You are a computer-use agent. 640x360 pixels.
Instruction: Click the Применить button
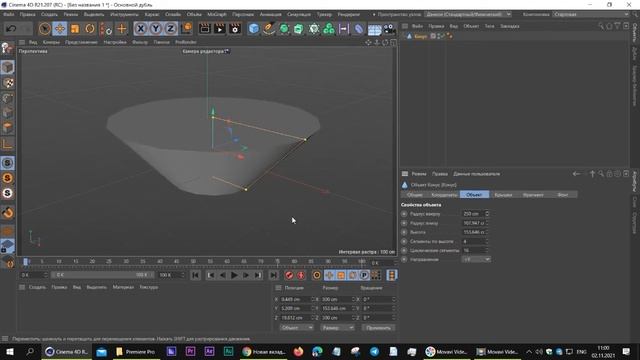[x=378, y=328]
